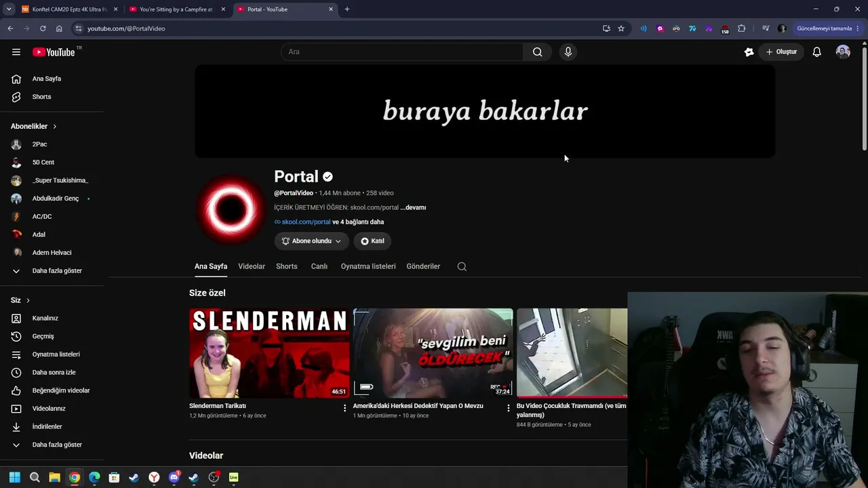
Task: Open File Explorer from the taskbar
Action: coord(54,477)
